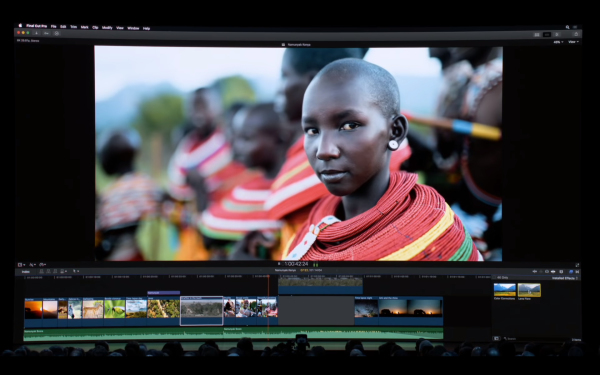
Task: Open the Trim menu
Action: 73,27
